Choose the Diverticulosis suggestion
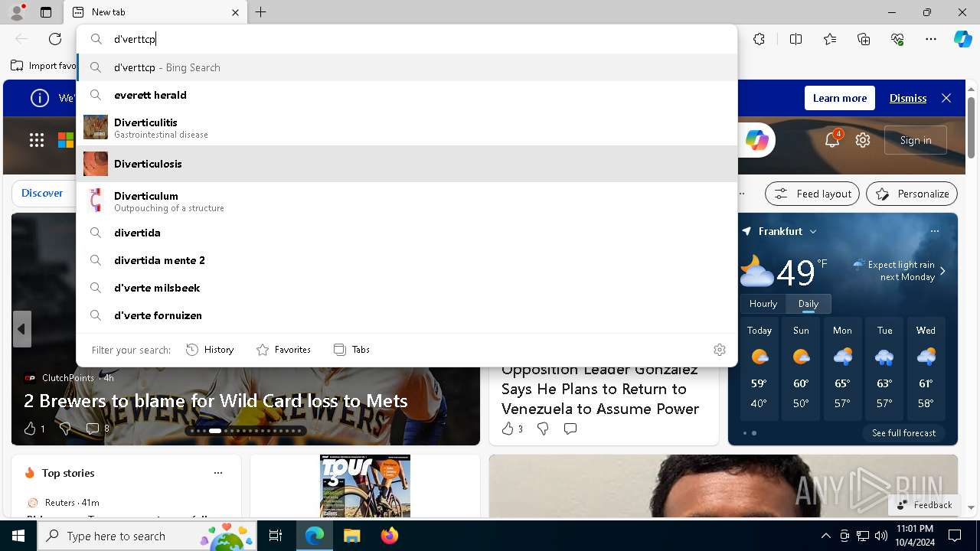Image resolution: width=980 pixels, height=551 pixels. click(x=407, y=164)
